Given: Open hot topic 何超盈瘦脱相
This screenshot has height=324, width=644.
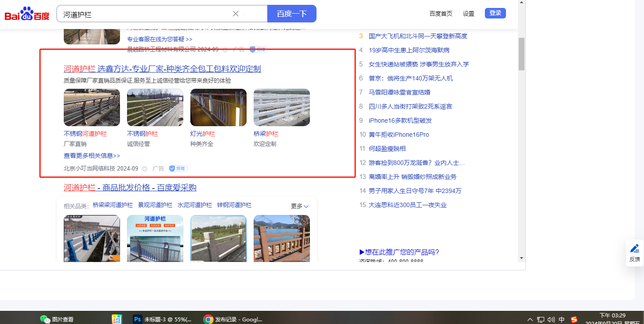Looking at the screenshot, I should click(x=387, y=149).
